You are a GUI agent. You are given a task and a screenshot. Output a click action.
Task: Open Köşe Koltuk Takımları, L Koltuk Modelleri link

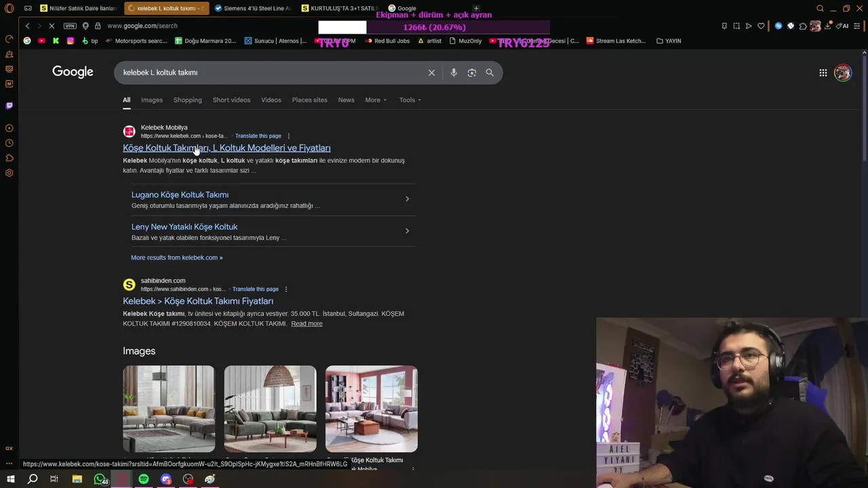point(226,148)
